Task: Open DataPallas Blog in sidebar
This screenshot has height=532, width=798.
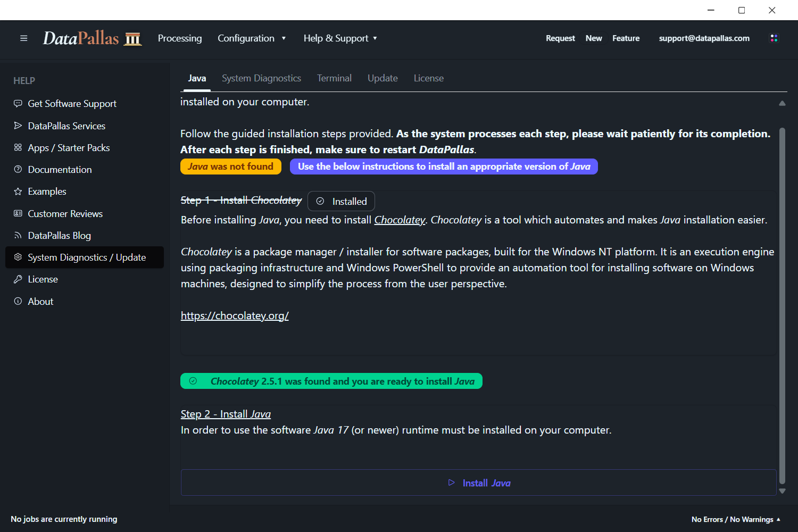Action: (x=85, y=235)
